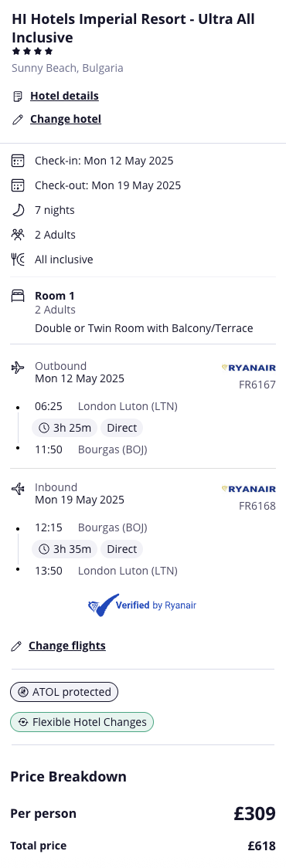Click the Change flights link
The height and width of the screenshot is (868, 286).
pyautogui.click(x=67, y=646)
